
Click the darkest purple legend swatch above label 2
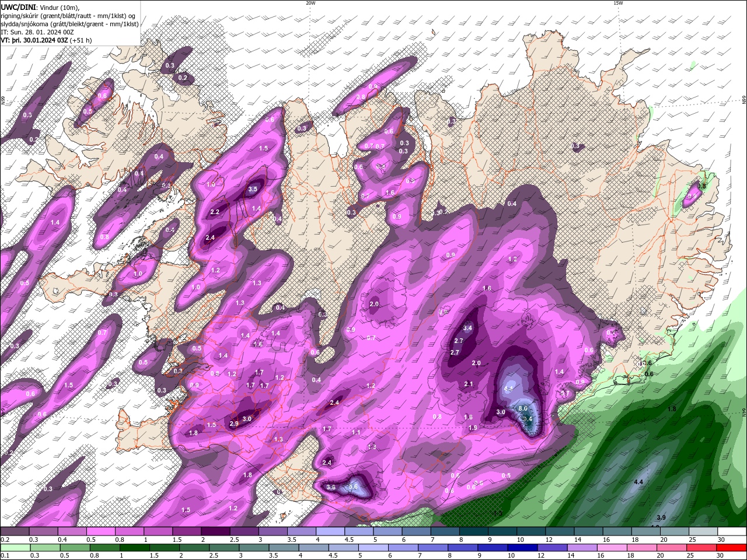[215, 531]
